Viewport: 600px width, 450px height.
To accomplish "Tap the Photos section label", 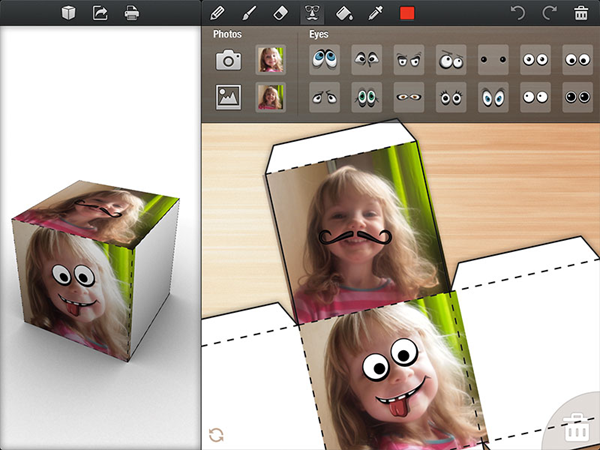I will point(227,34).
